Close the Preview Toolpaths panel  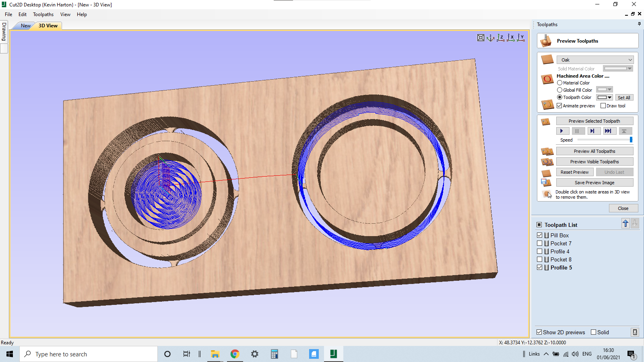pos(623,208)
